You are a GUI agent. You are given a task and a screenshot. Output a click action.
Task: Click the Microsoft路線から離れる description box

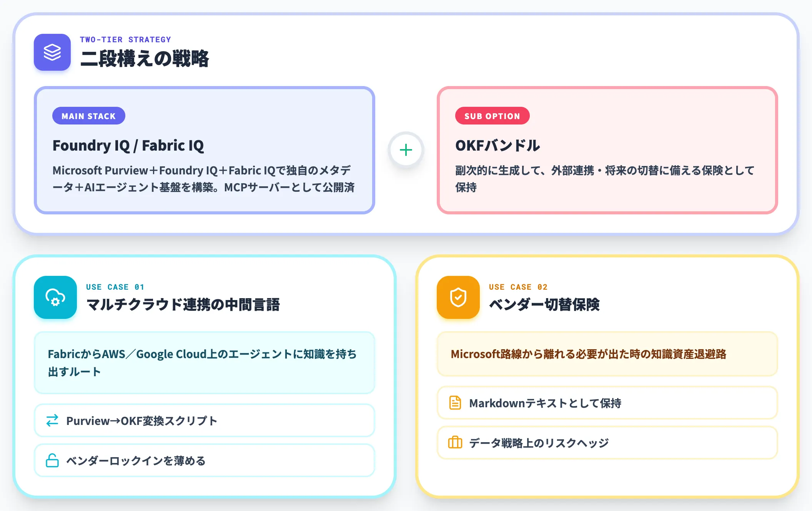coord(607,354)
